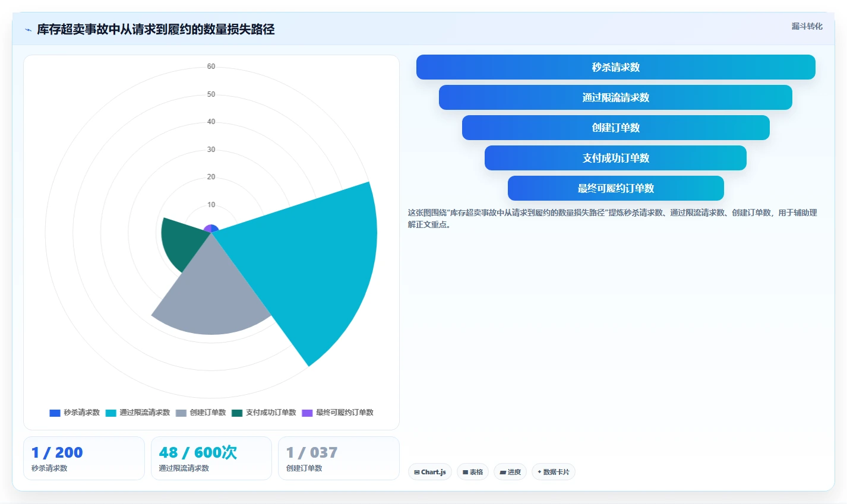
Task: Click the chart title 库存超卖事故中从请求到履约的数量损失路径
Action: pyautogui.click(x=156, y=30)
